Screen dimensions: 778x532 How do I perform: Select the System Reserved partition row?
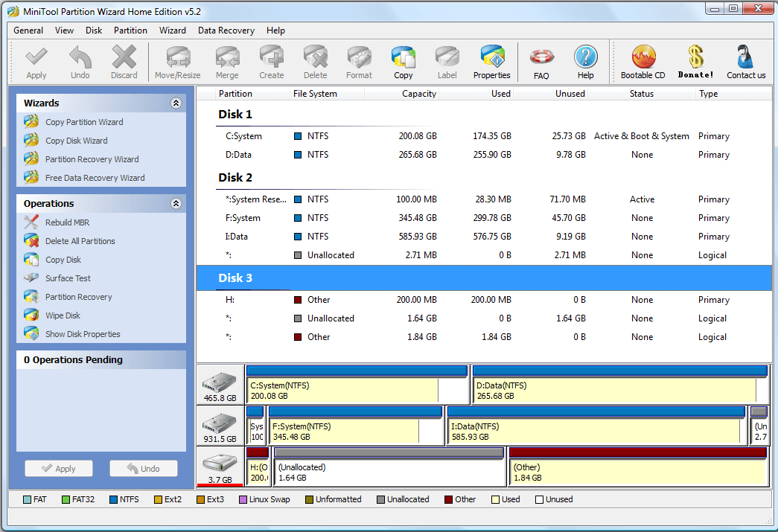click(x=484, y=199)
